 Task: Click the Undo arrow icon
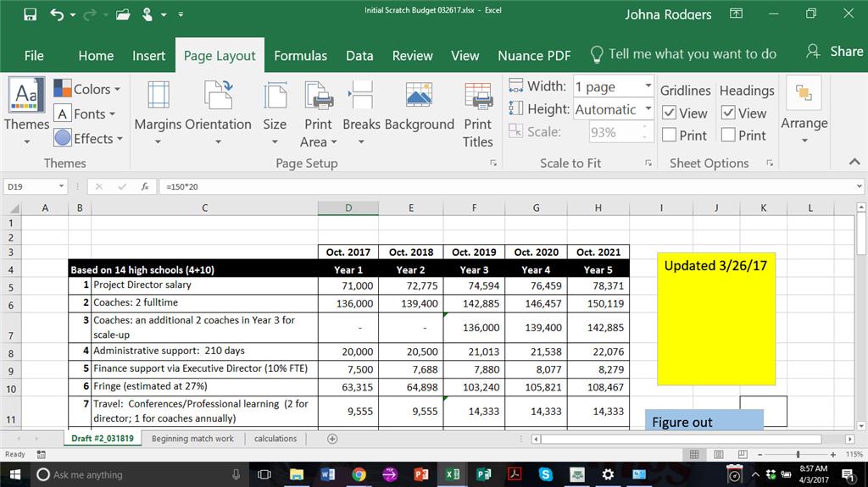click(x=57, y=14)
